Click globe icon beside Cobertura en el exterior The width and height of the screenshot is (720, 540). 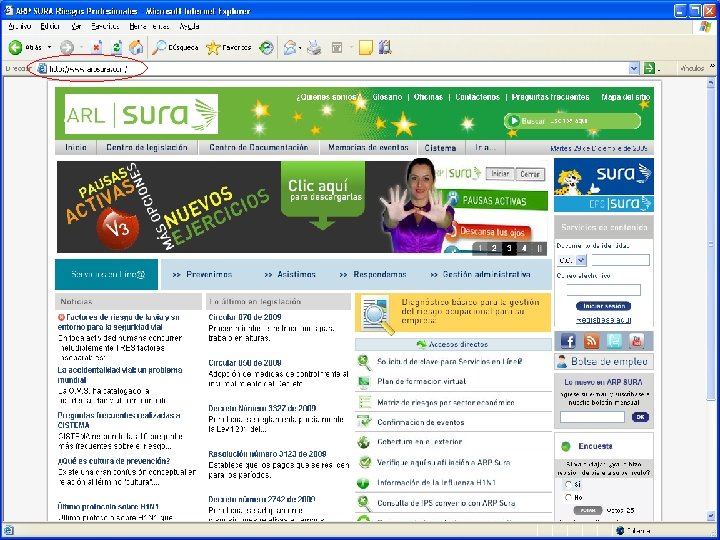(364, 442)
